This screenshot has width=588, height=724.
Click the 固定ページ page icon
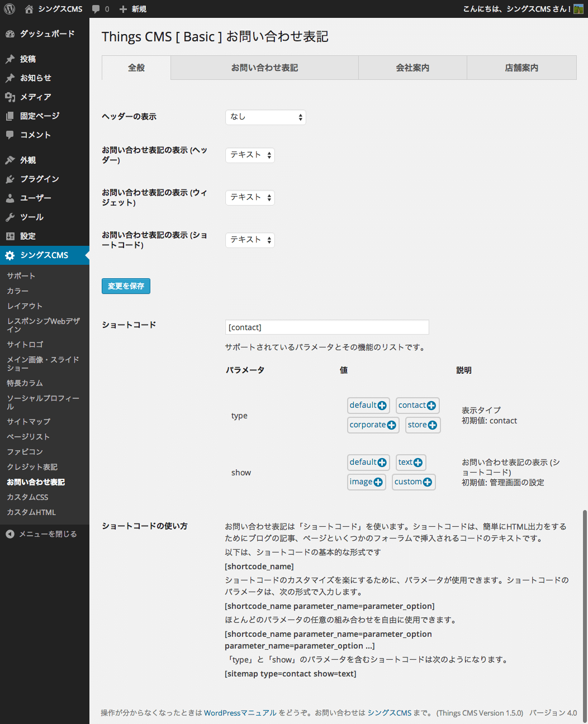click(x=10, y=116)
